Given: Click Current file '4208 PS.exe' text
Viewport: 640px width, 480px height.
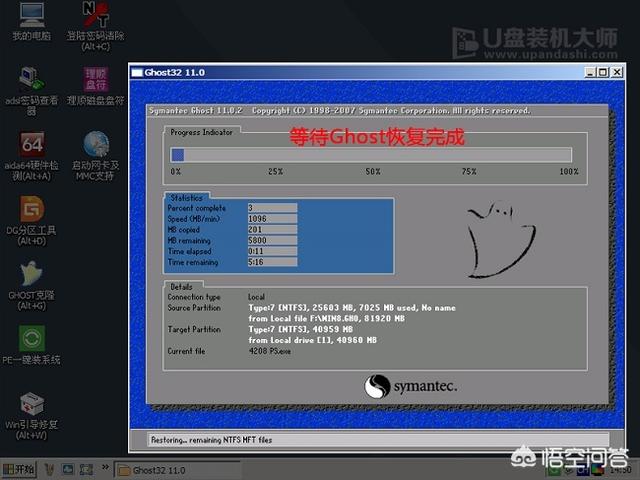Looking at the screenshot, I should pos(270,351).
